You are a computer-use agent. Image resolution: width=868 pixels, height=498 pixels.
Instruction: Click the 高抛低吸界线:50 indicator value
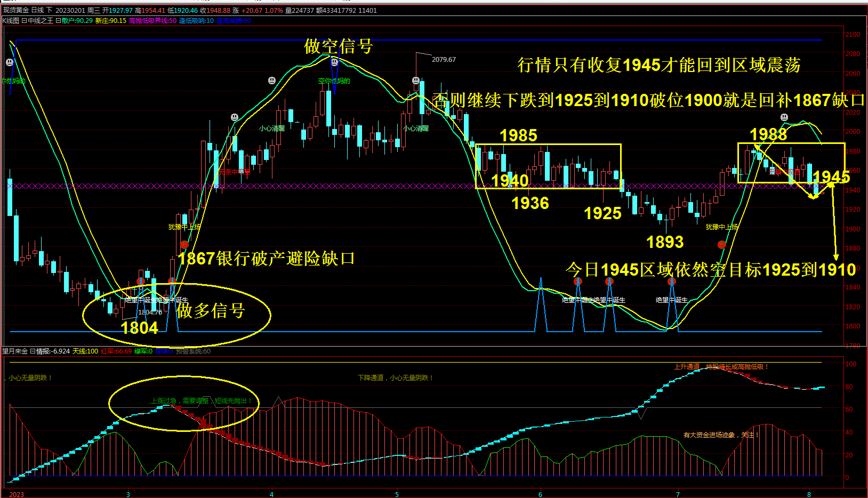coord(152,21)
